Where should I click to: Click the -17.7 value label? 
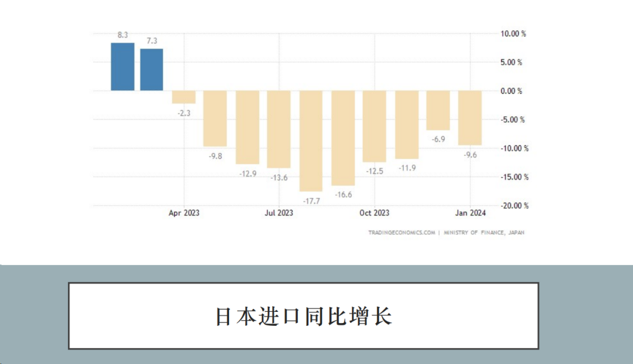tap(311, 201)
